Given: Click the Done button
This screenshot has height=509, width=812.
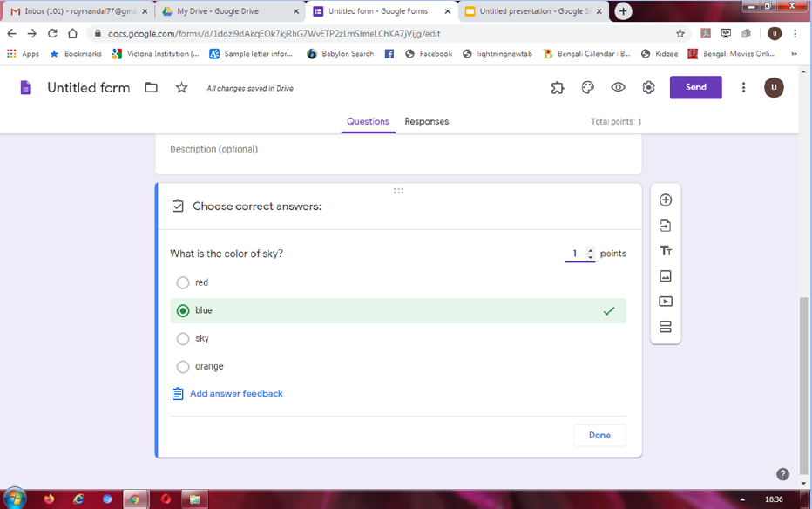Looking at the screenshot, I should [x=599, y=435].
